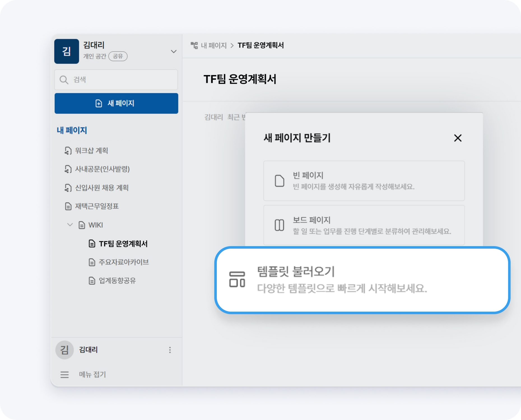Click 내 페이지 in the breadcrumb
The height and width of the screenshot is (420, 521).
213,45
